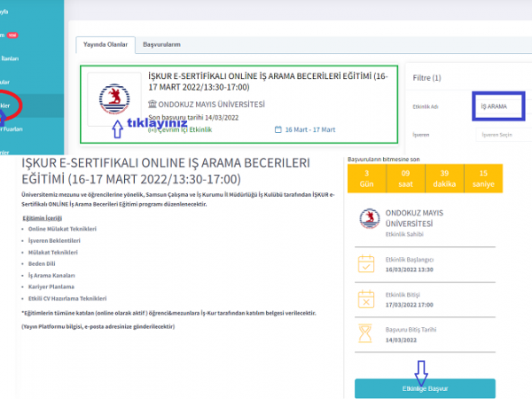Click the 09 saat countdown box

click(405, 178)
